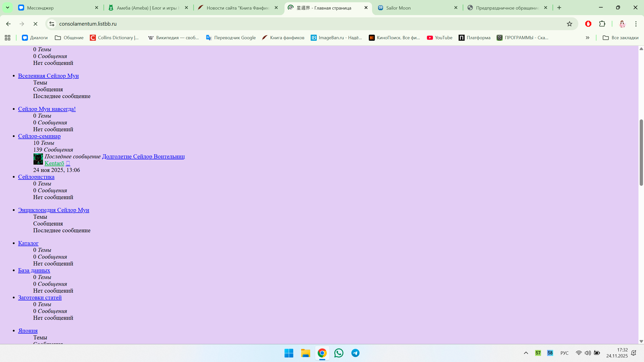Show hidden system tray icons

pos(526,353)
